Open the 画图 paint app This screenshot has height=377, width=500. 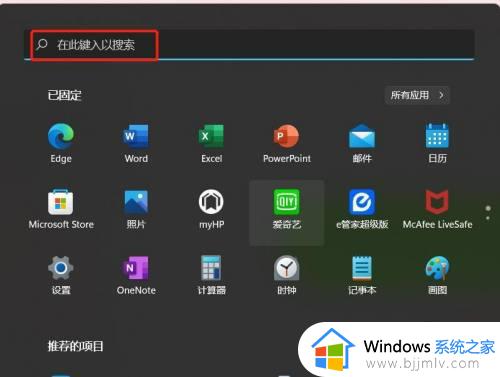pyautogui.click(x=437, y=275)
